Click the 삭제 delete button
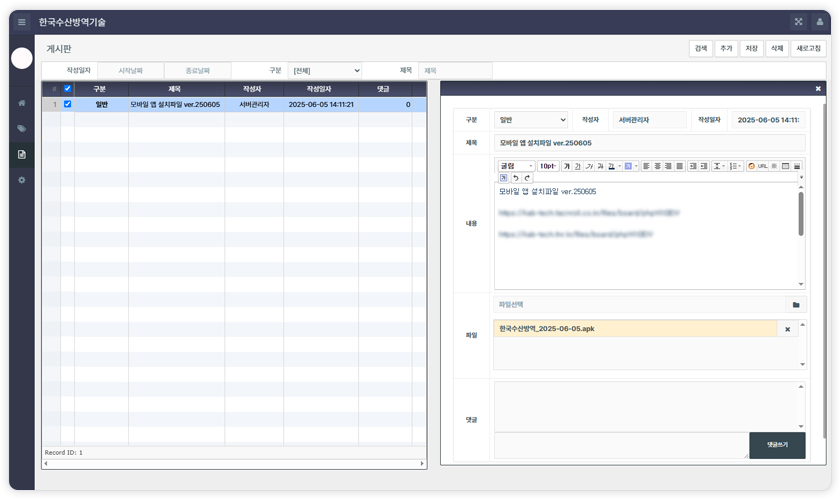This screenshot has height=500, width=840. pos(777,48)
